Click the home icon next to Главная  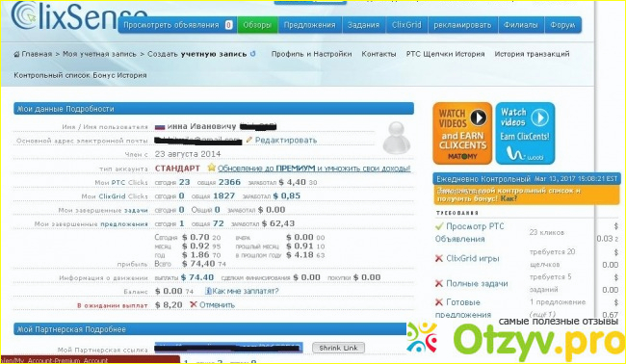[16, 54]
